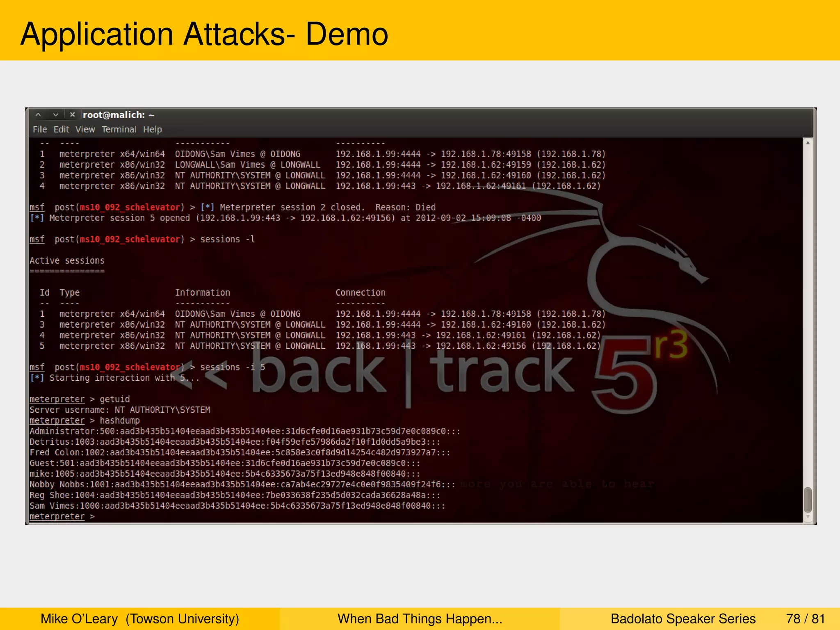Click the Detritus:1003 hash line
This screenshot has width=840, height=630.
pyautogui.click(x=235, y=442)
